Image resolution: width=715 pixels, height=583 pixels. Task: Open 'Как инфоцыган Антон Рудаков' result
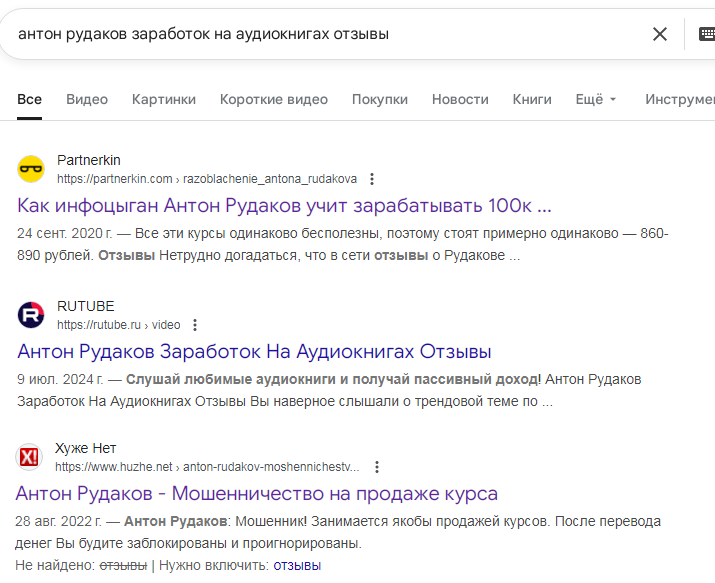pos(285,206)
